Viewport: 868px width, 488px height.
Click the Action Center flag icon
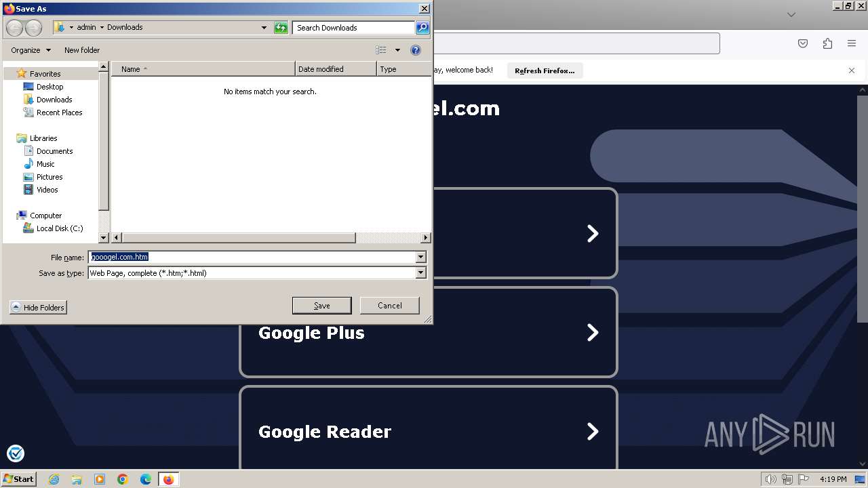coord(804,479)
